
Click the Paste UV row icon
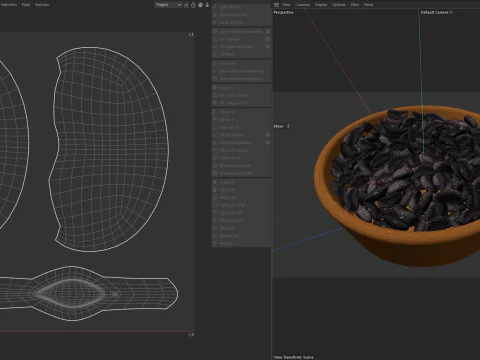click(215, 190)
